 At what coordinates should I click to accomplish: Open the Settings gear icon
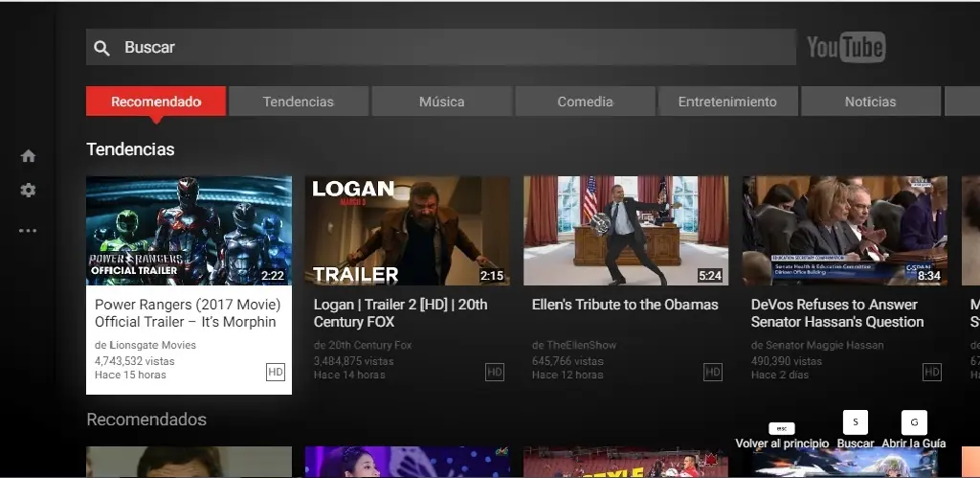coord(28,191)
